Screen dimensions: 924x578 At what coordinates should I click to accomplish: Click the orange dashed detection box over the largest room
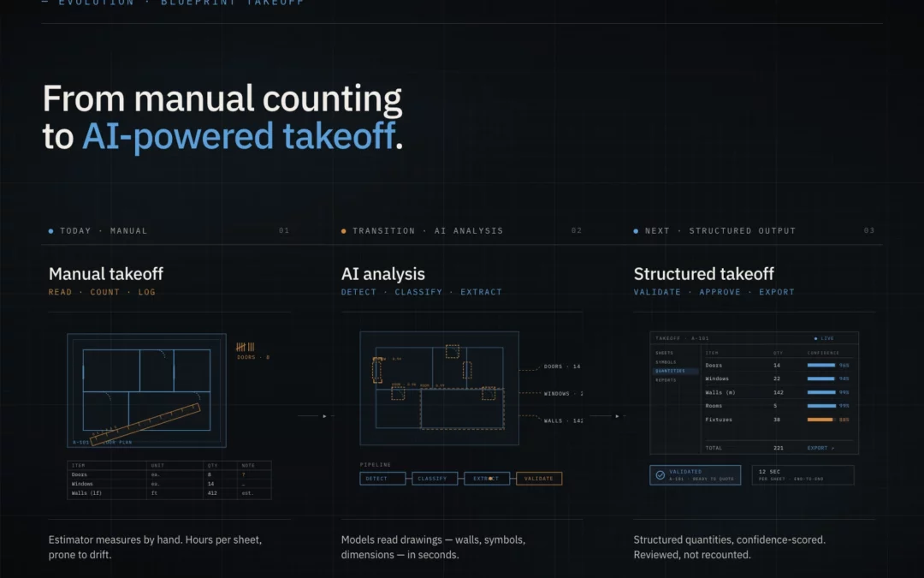coord(463,408)
